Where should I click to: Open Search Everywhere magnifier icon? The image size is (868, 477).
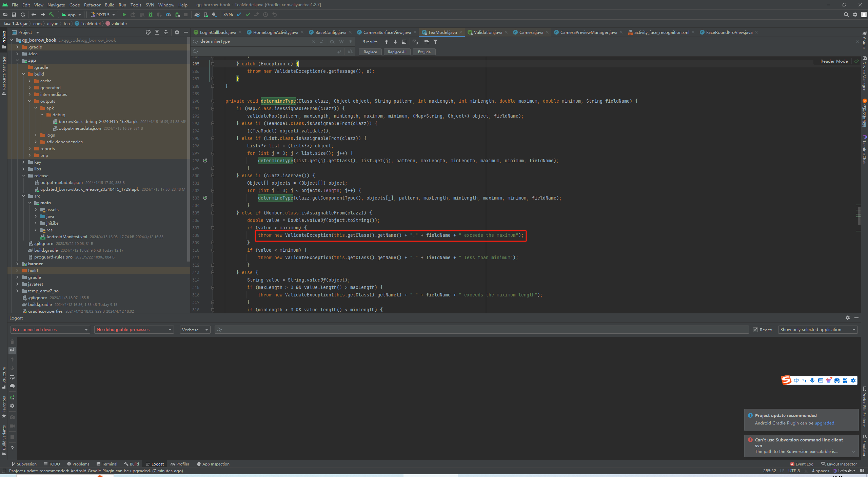(846, 15)
